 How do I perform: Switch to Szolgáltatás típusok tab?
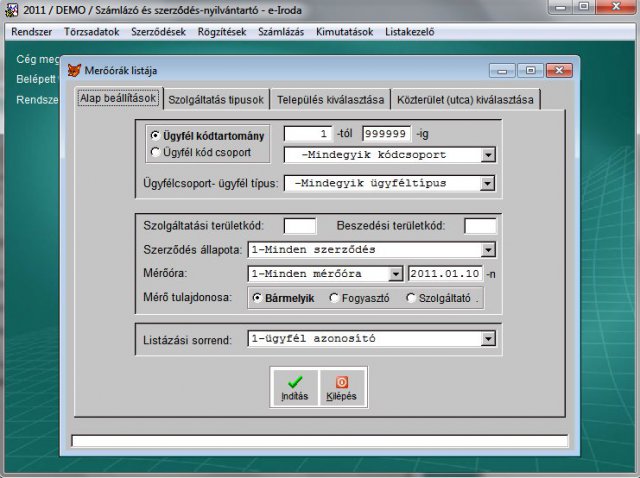click(x=216, y=99)
